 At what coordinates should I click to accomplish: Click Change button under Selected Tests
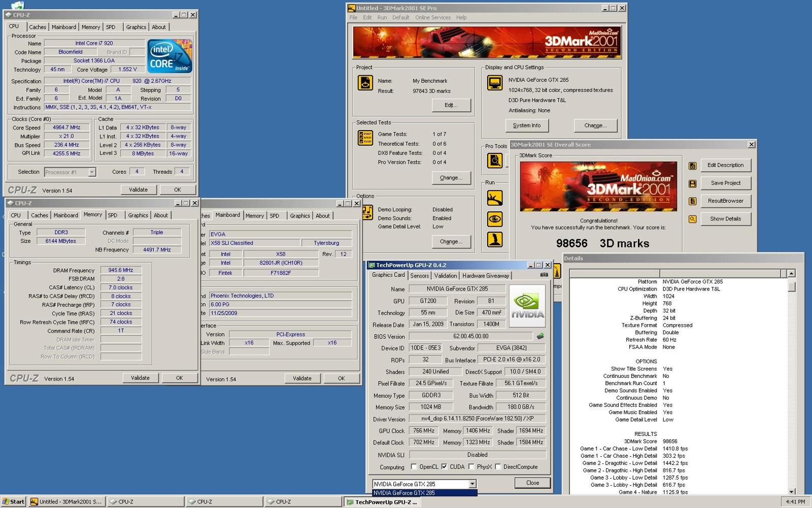(x=451, y=178)
